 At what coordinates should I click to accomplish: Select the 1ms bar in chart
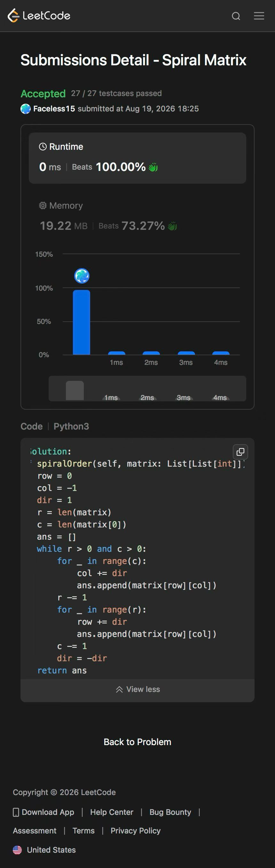[x=116, y=353]
